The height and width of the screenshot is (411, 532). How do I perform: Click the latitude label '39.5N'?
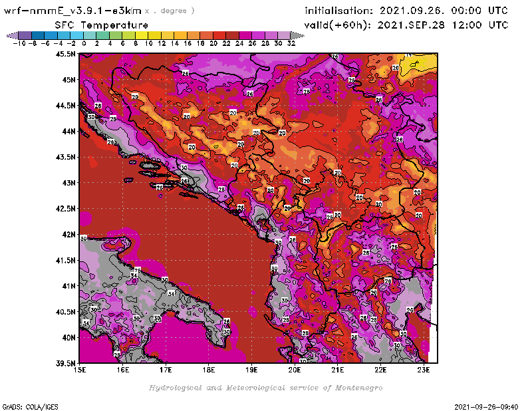pos(65,363)
